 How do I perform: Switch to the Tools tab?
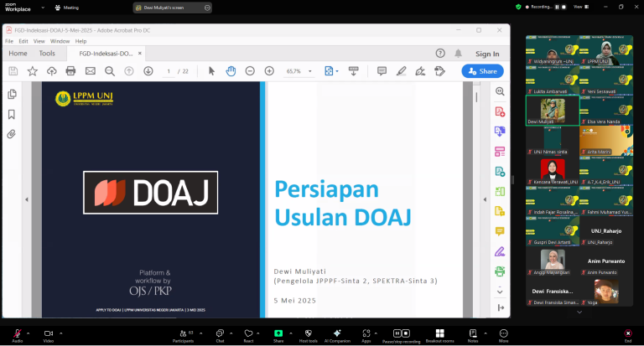coord(47,54)
